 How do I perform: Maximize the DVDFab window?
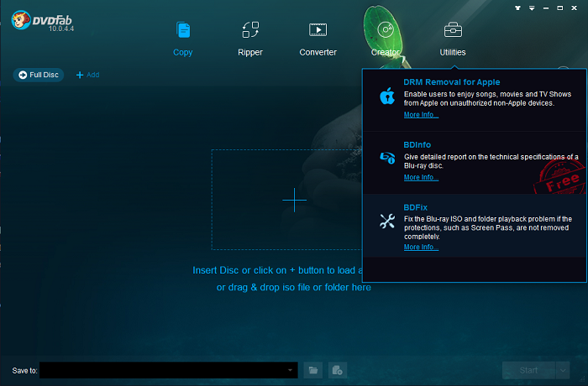(560, 8)
